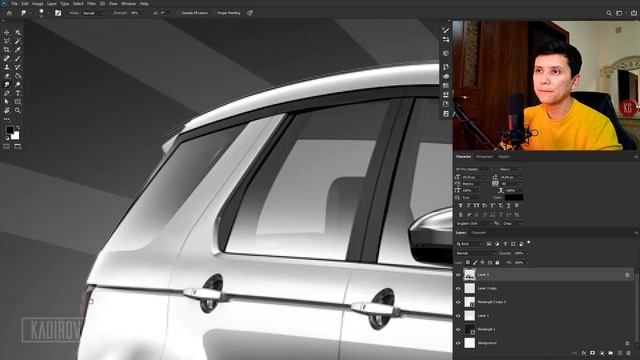Select the Horizontal Type tool
The height and width of the screenshot is (360, 640).
click(x=18, y=93)
